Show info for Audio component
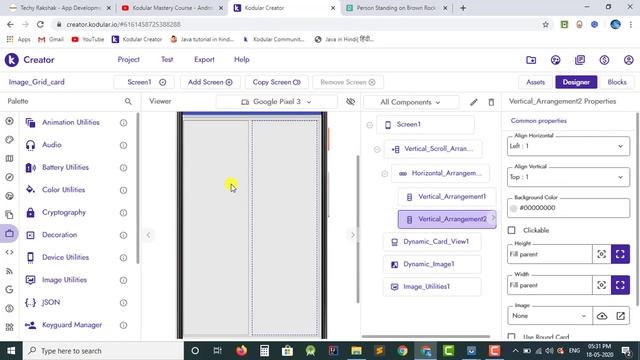 (123, 145)
